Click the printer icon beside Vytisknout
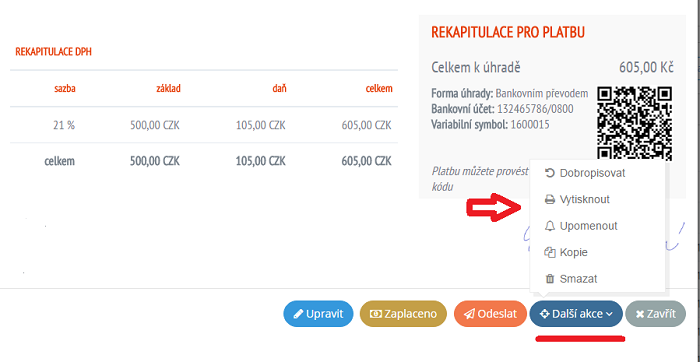This screenshot has height=362, width=700. click(x=550, y=200)
